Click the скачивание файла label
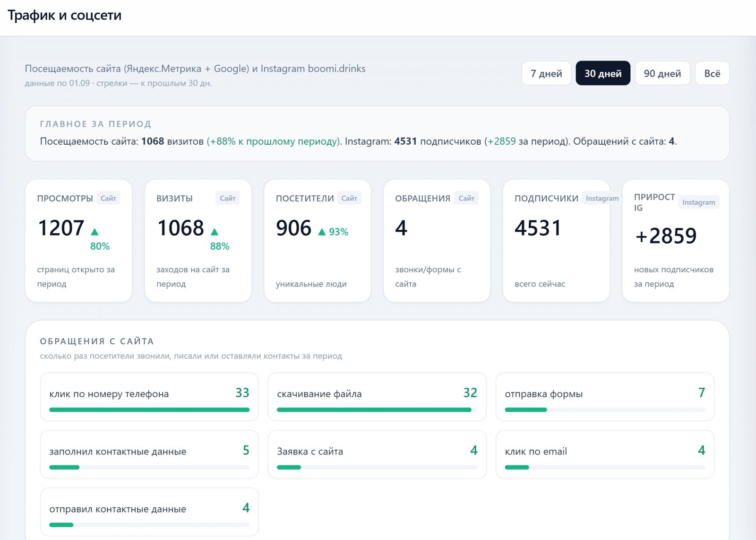Image resolution: width=756 pixels, height=540 pixels. [x=319, y=394]
